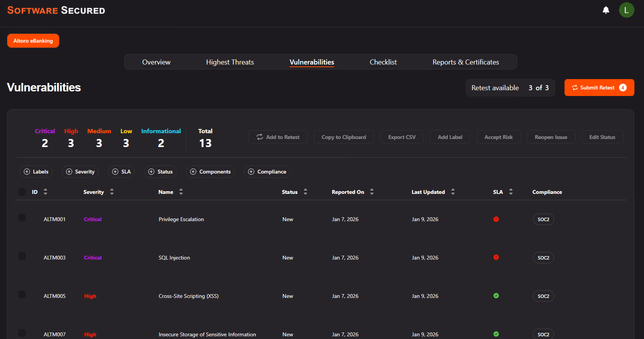Sort the Severity column
The width and height of the screenshot is (644, 339).
(x=112, y=192)
